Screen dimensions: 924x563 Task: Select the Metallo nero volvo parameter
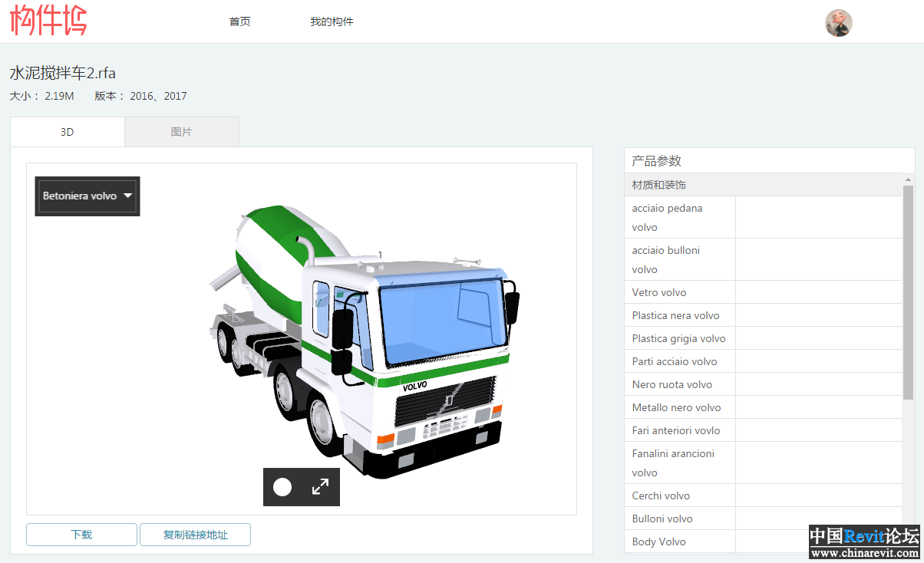coord(763,407)
